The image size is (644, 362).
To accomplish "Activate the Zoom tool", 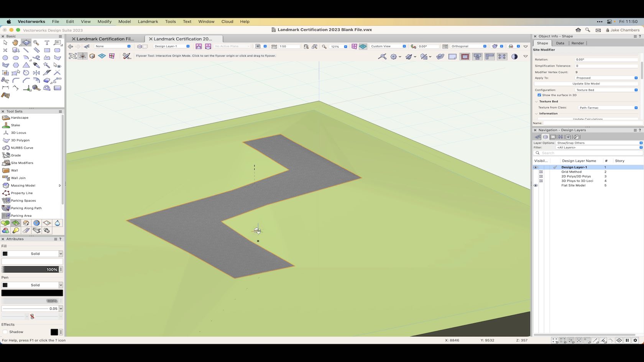I will [36, 43].
